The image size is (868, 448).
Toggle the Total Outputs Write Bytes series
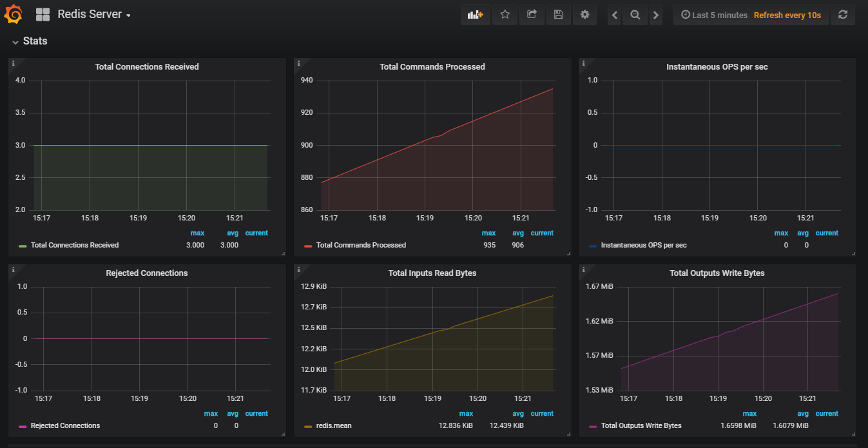[x=641, y=425]
